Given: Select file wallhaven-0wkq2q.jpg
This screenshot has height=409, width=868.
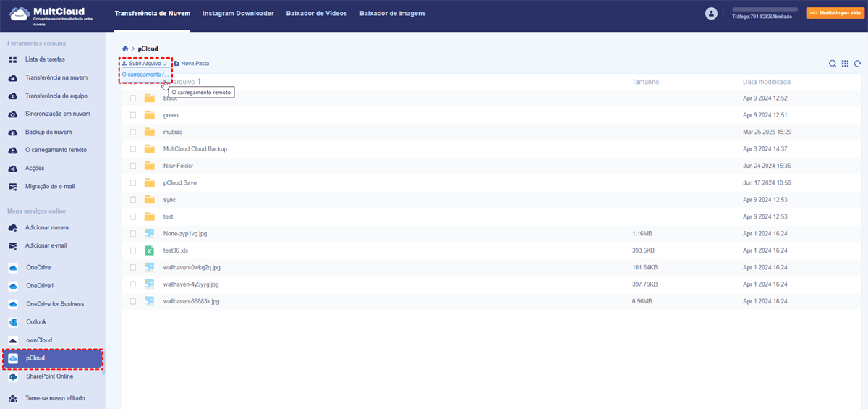Looking at the screenshot, I should (192, 267).
